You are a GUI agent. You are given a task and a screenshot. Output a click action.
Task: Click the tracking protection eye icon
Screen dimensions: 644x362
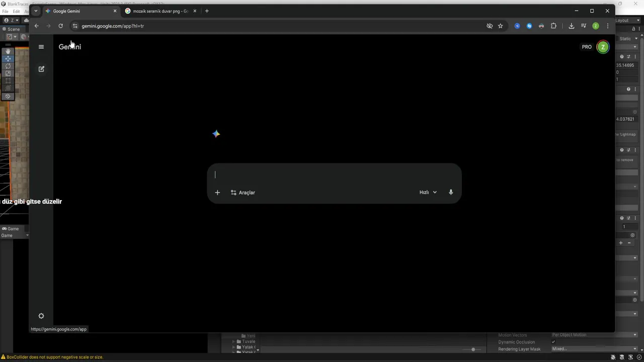tap(490, 26)
